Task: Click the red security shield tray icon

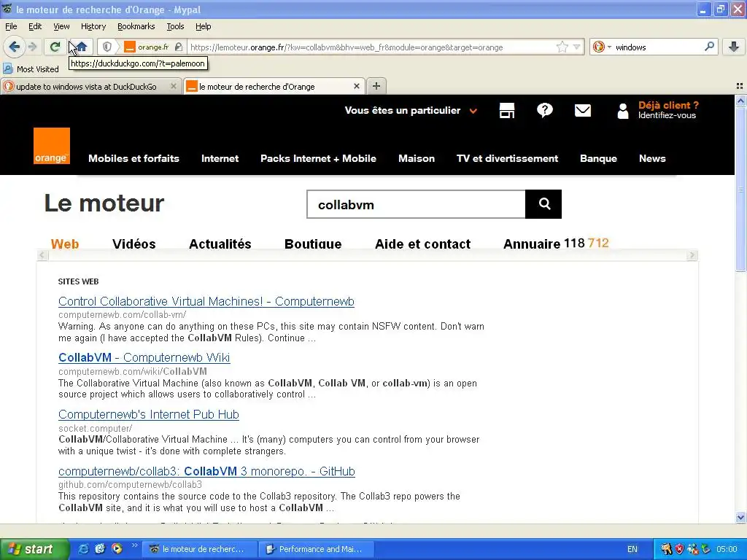Action: coord(679,549)
